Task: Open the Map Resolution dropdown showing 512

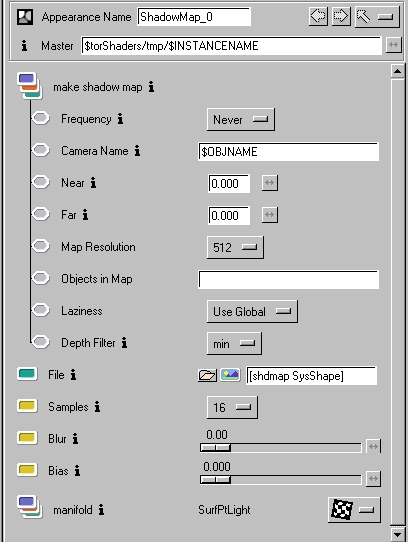Action: pyautogui.click(x=235, y=247)
